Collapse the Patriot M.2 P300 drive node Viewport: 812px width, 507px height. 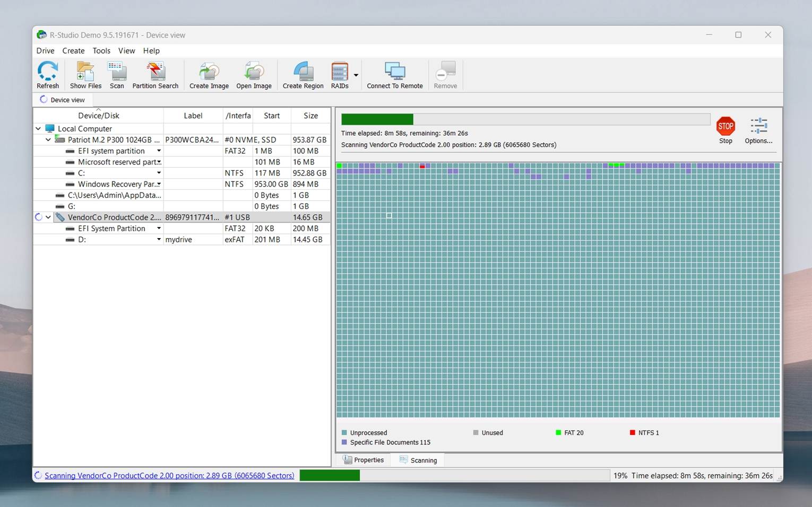click(x=48, y=139)
